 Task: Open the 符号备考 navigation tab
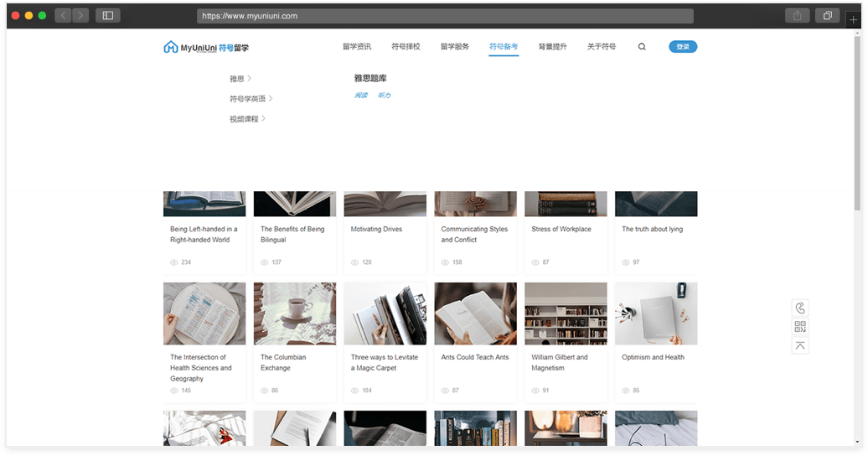[x=504, y=47]
